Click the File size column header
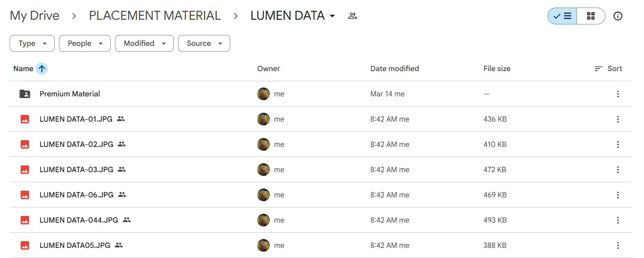Screen dimensions: 644x258 (497, 69)
